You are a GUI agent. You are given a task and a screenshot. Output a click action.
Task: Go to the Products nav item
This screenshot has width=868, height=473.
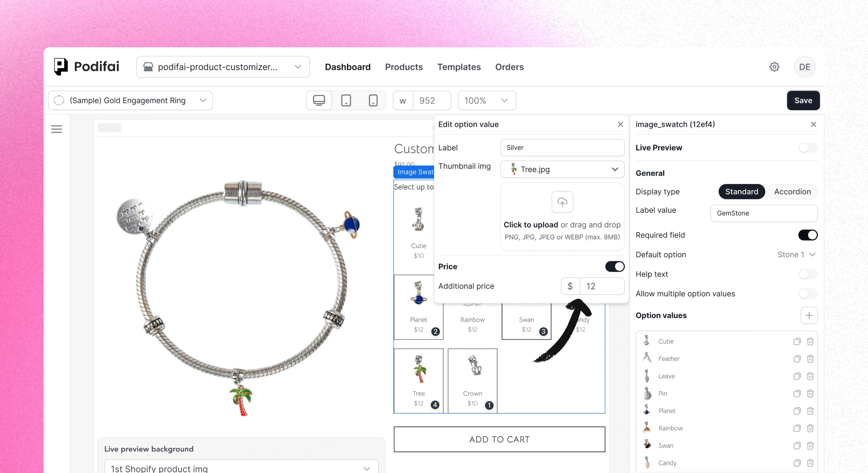404,67
